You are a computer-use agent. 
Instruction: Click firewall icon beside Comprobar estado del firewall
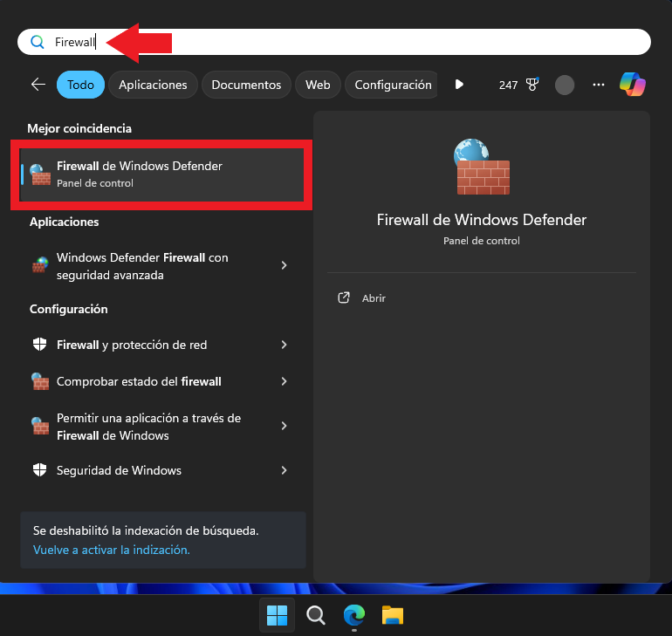pyautogui.click(x=40, y=381)
